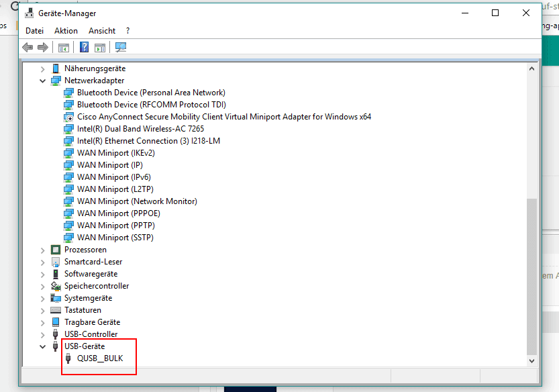Scan for hardware changes via the monitor icon
Image resolution: width=559 pixels, height=392 pixels.
(x=121, y=47)
